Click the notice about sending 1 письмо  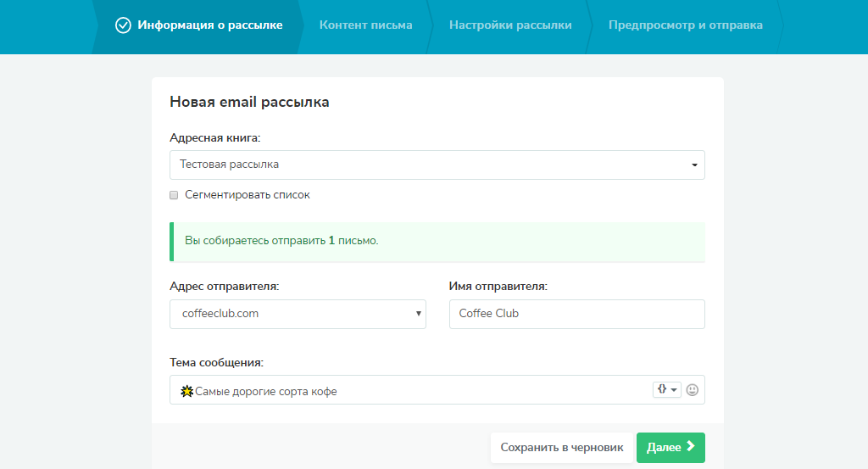437,242
